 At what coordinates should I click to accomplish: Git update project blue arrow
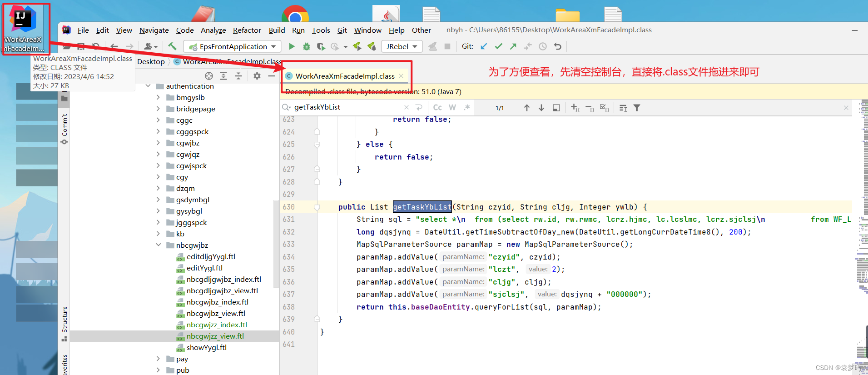[x=484, y=46]
